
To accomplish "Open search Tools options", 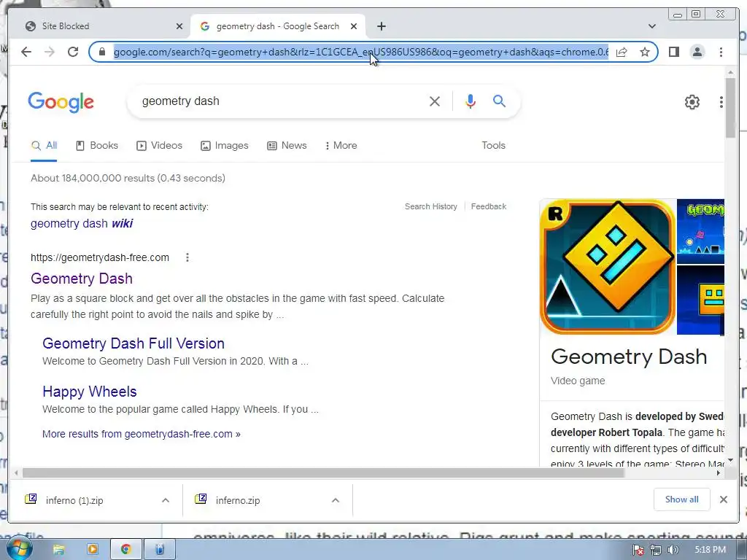I will [x=494, y=146].
